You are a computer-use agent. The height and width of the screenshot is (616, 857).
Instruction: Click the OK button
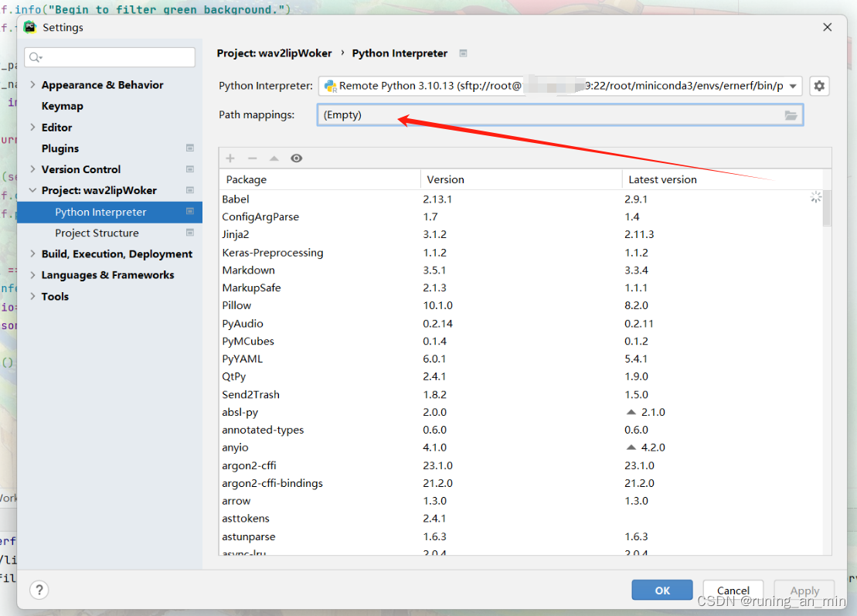coord(661,590)
